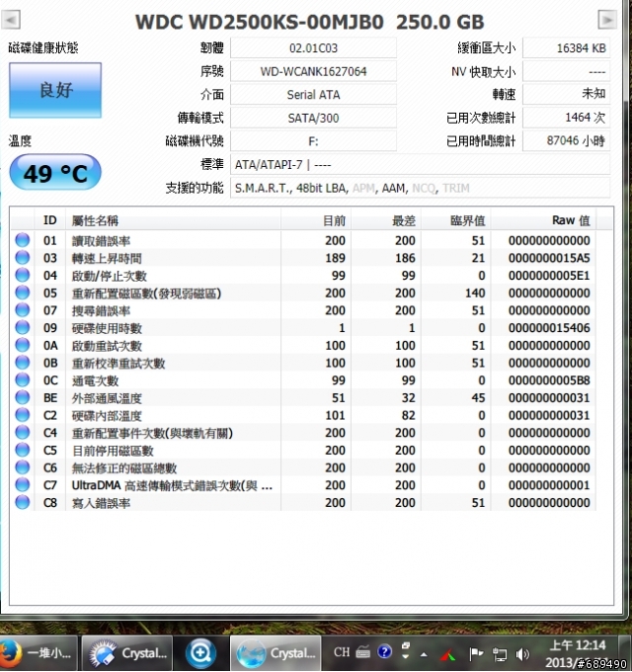Show hidden system tray icons
The height and width of the screenshot is (672, 632).
424,654
